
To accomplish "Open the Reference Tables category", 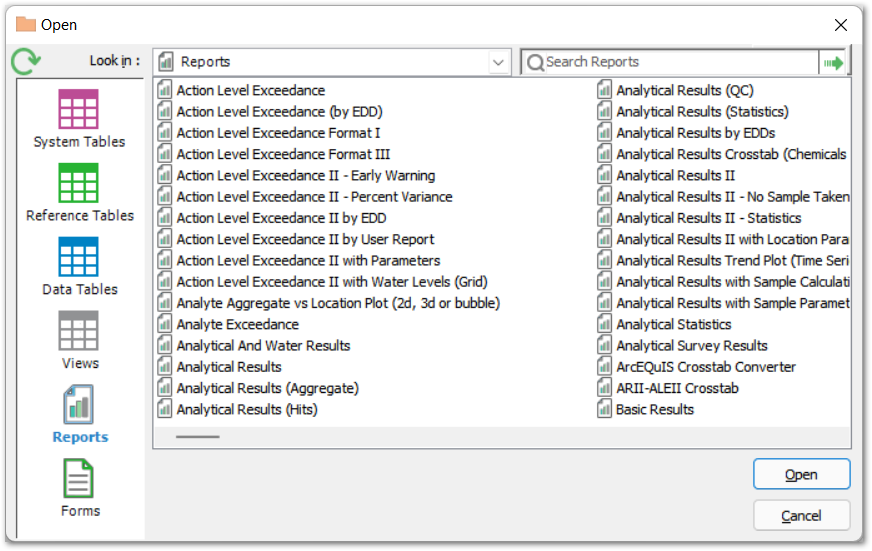I will pyautogui.click(x=79, y=184).
